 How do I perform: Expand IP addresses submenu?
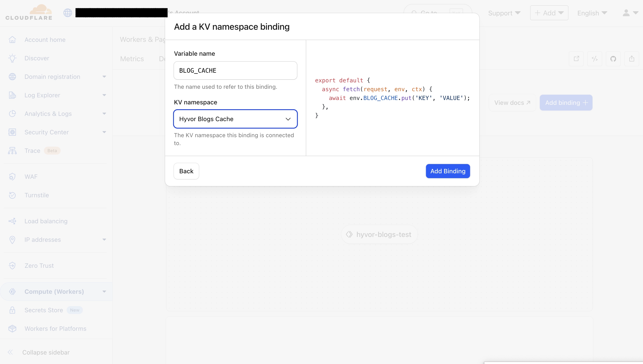[x=104, y=240]
